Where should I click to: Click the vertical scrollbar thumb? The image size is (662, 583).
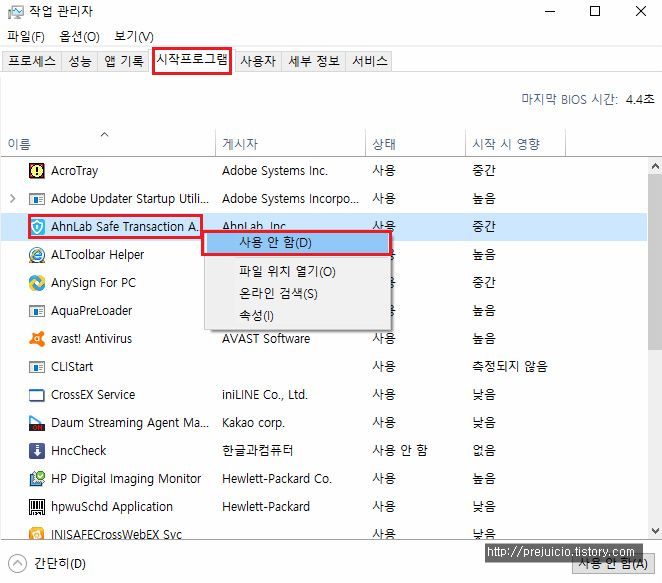(x=655, y=262)
